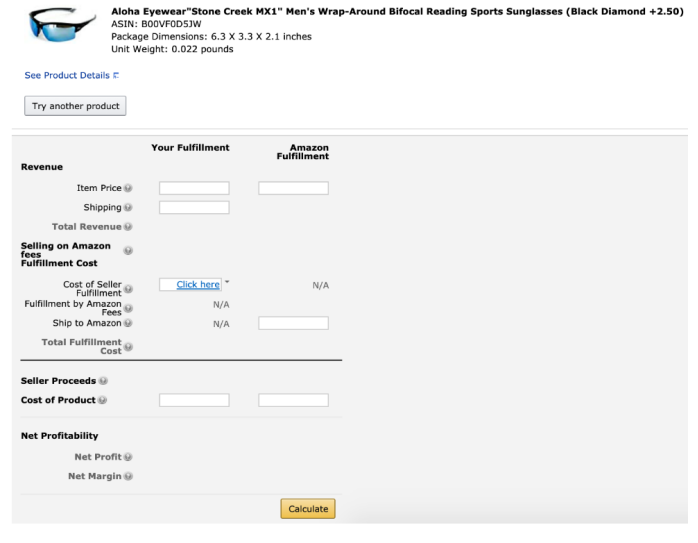The height and width of the screenshot is (543, 698).
Task: Click the Cost of Seller Fulfillment help icon
Action: [128, 289]
